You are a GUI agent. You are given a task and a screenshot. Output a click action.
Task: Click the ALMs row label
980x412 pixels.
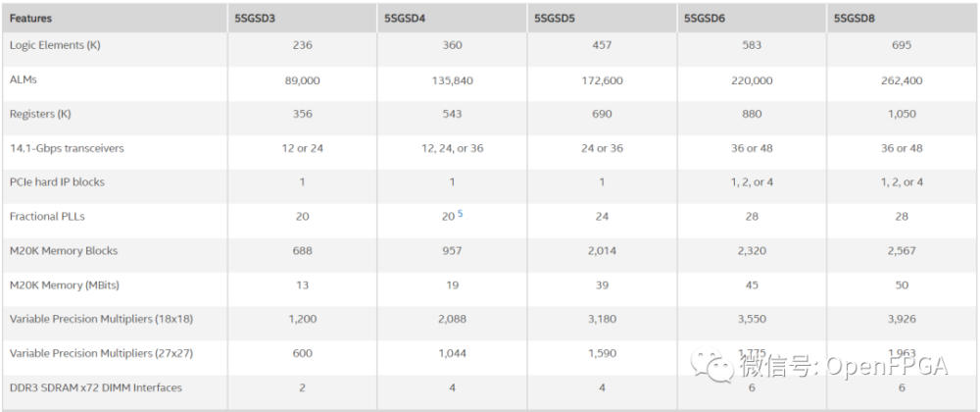coord(23,80)
